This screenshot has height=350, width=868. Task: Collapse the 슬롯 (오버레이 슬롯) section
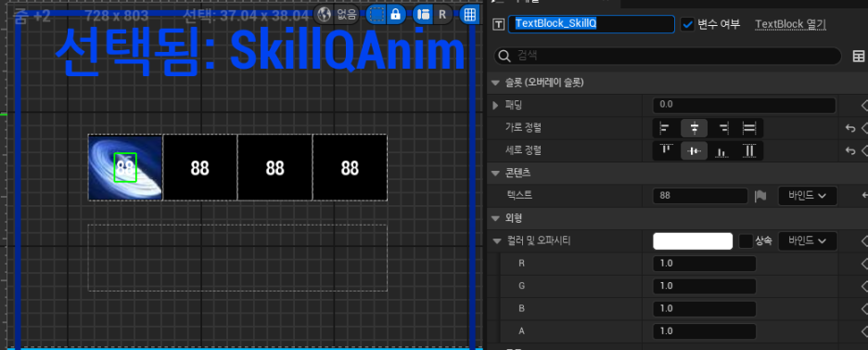[x=495, y=83]
